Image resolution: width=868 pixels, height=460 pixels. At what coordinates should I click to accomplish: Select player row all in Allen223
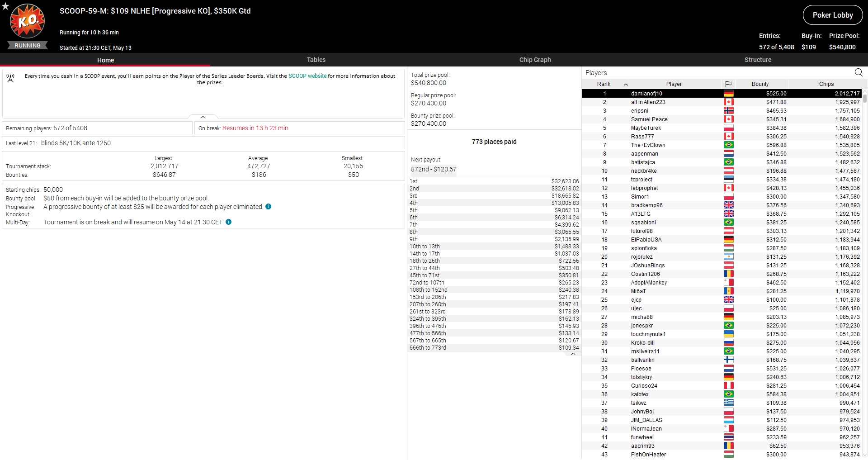(722, 102)
